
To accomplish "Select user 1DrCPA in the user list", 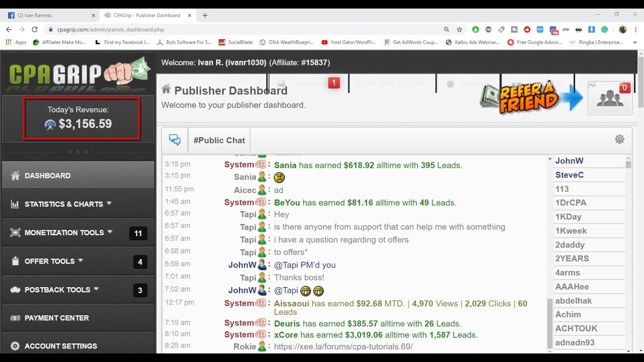I will tap(571, 203).
